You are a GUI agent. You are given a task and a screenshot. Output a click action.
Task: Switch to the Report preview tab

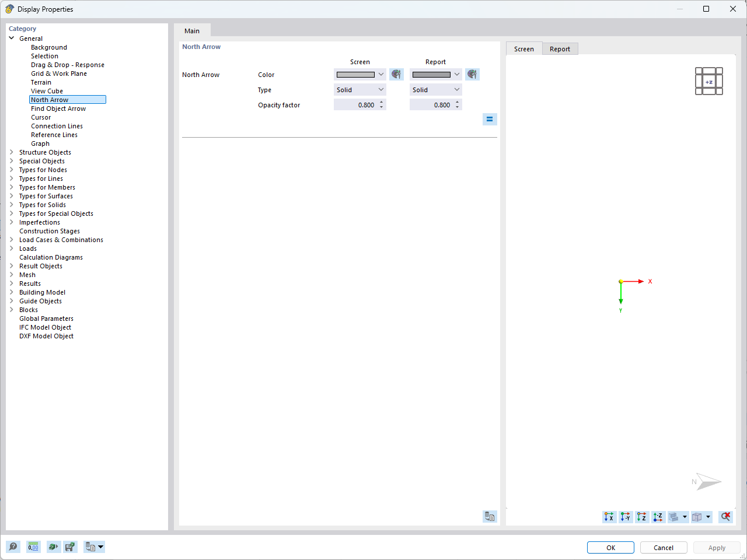coord(560,49)
